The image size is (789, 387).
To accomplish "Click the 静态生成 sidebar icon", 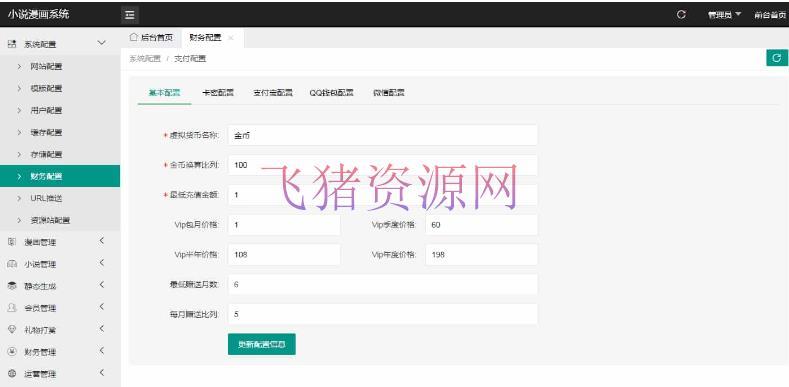I will (12, 286).
